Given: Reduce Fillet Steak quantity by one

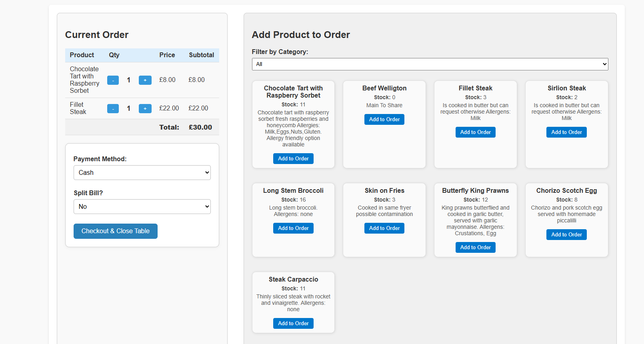Looking at the screenshot, I should tap(113, 109).
